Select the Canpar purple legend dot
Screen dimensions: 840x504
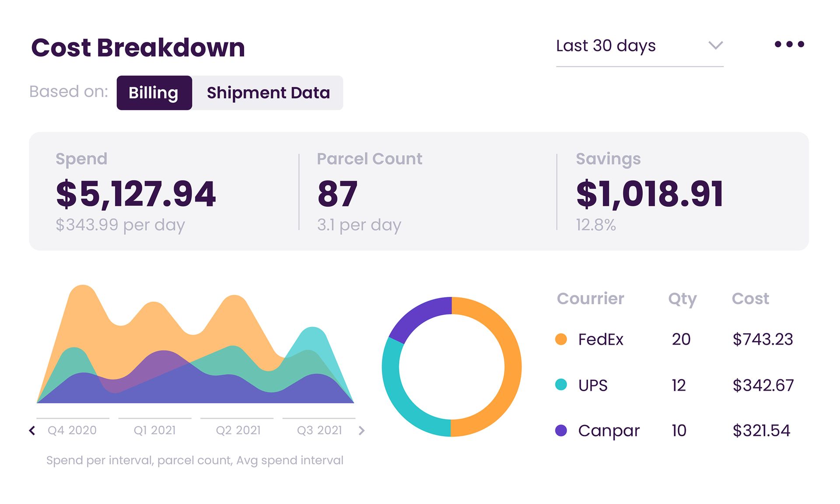pyautogui.click(x=562, y=431)
